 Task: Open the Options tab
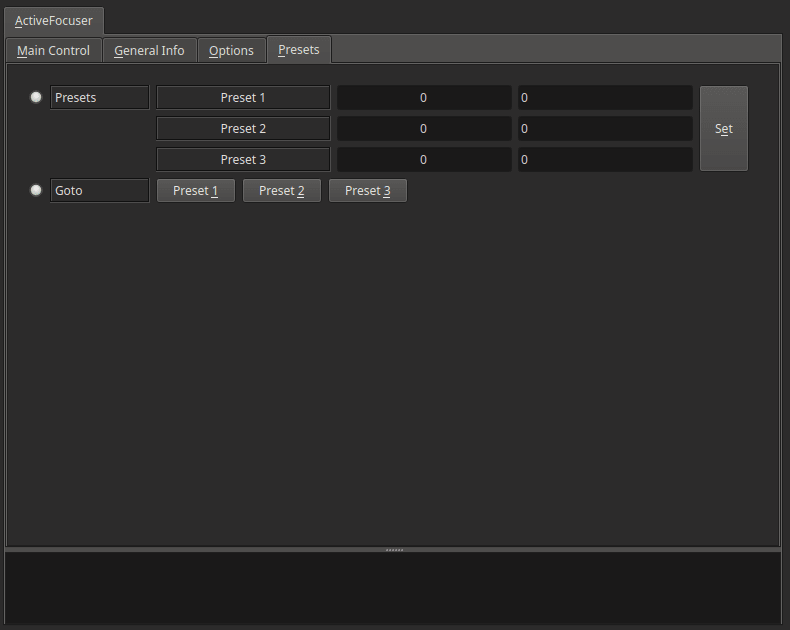click(231, 50)
